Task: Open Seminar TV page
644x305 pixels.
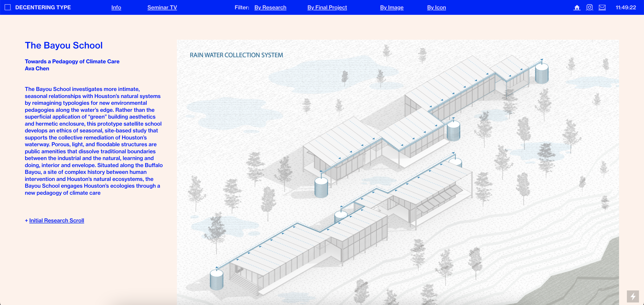Action: point(162,8)
